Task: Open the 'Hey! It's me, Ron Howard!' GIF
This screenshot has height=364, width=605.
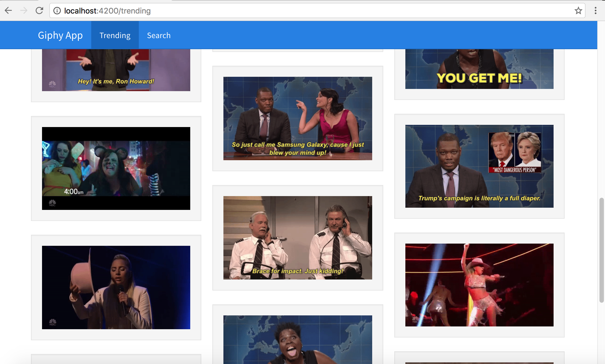Action: pyautogui.click(x=116, y=70)
